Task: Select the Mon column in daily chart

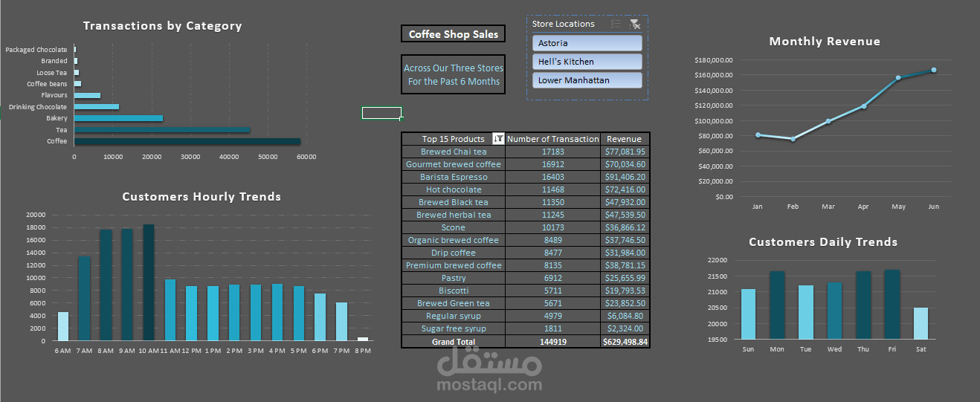Action: (777, 305)
